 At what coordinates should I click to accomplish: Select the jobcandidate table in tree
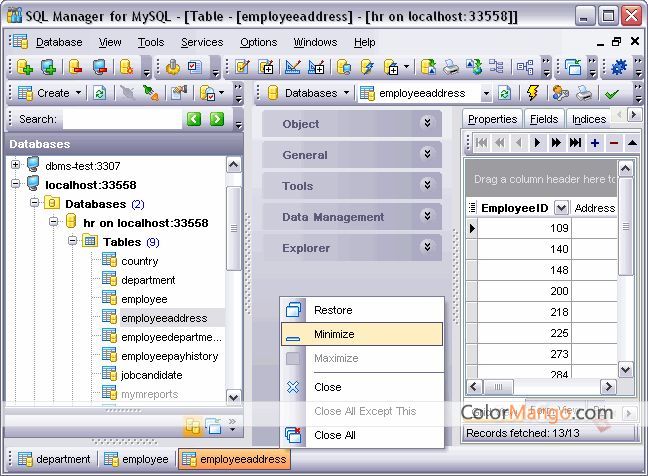click(x=152, y=375)
